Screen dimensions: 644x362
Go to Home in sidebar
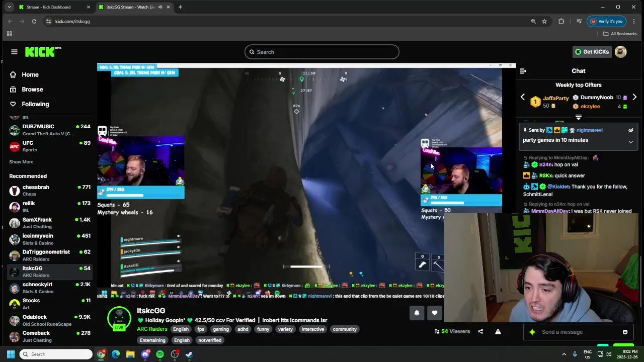click(30, 74)
